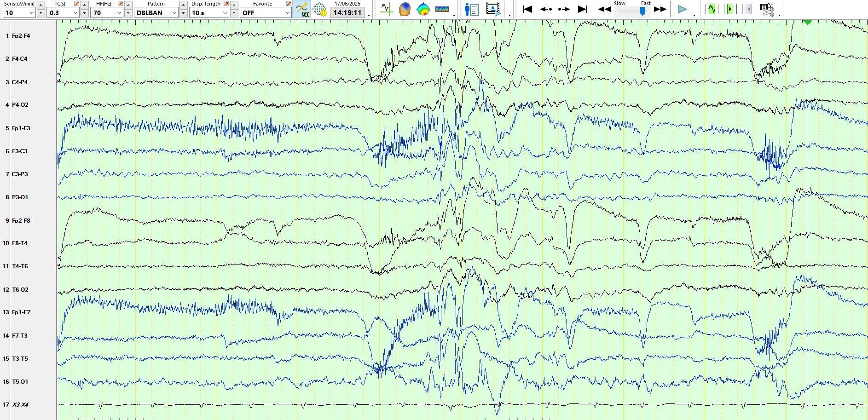
Task: Click the 17/06/2025 recording date text
Action: point(347,4)
